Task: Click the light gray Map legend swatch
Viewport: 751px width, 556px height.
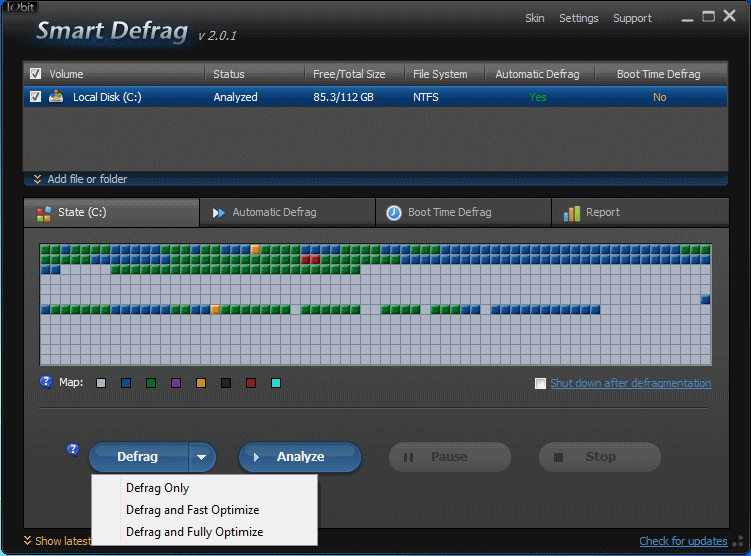Action: (101, 383)
